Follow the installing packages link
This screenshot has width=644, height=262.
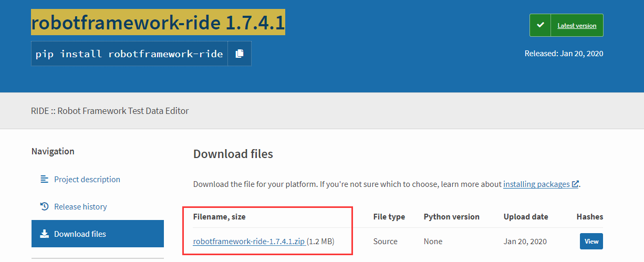(x=536, y=184)
